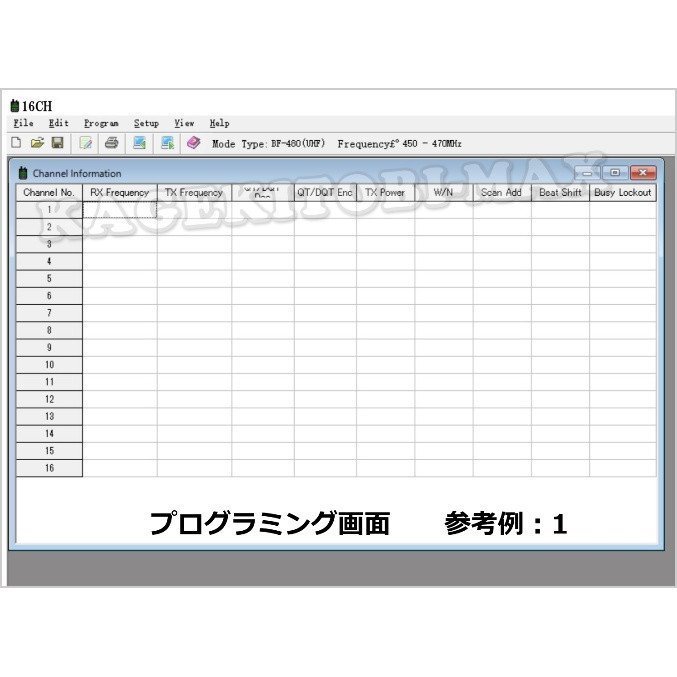Click the Print toolbar icon

[111, 142]
